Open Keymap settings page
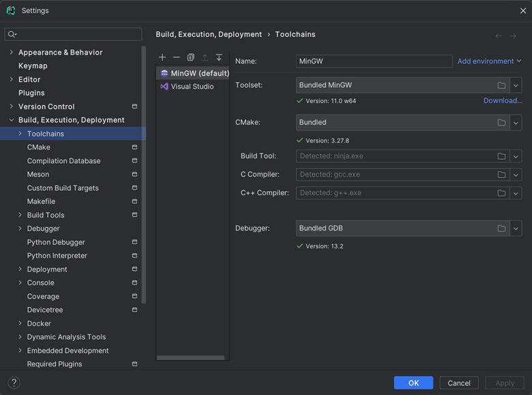This screenshot has height=395, width=532. pyautogui.click(x=33, y=65)
